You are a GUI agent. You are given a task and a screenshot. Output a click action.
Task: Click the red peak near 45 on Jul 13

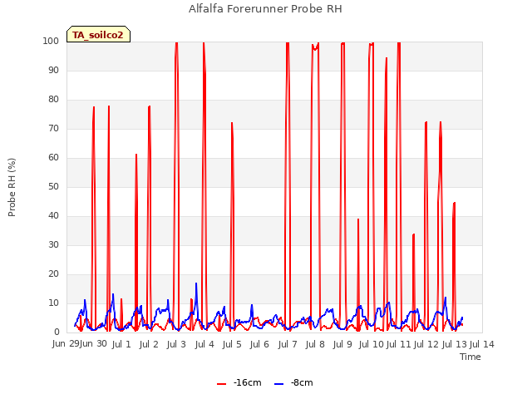pos(455,203)
